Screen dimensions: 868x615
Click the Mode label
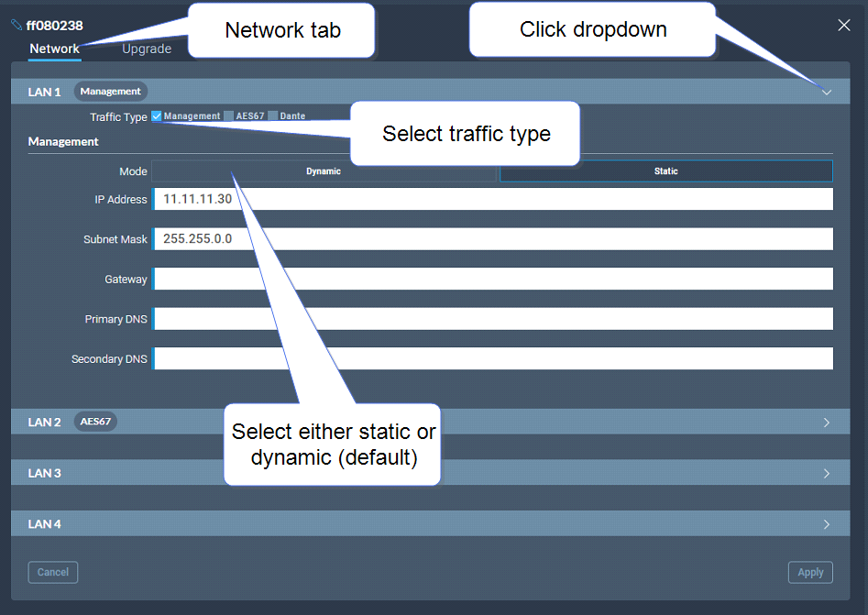[x=134, y=171]
